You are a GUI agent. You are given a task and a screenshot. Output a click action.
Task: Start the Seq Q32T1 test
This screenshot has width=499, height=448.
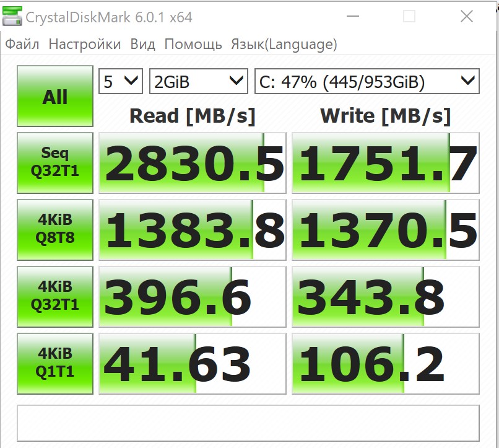click(55, 163)
